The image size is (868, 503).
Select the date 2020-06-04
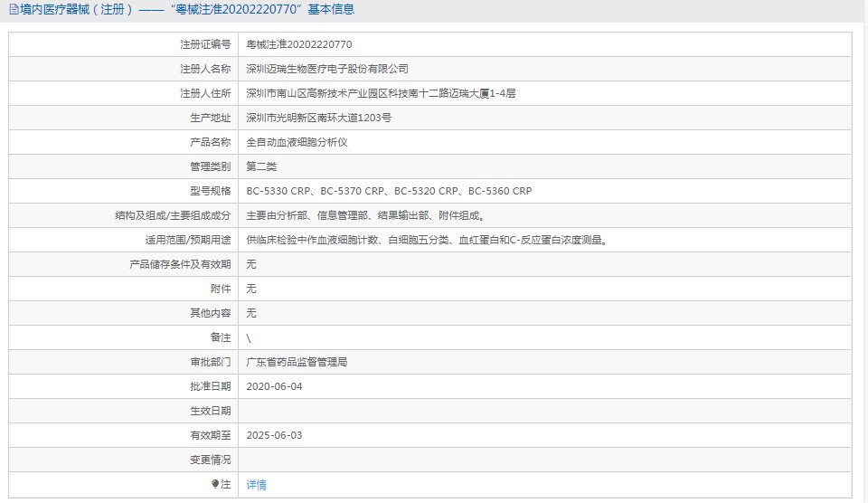274,386
